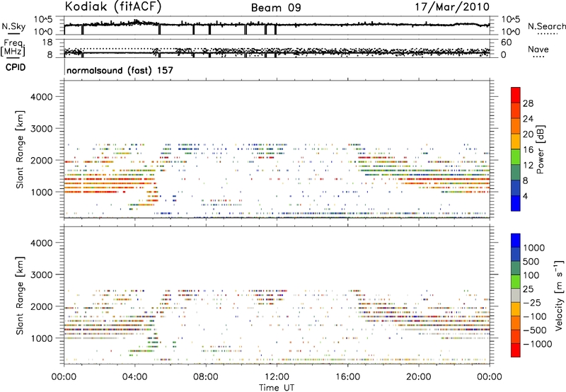
Task: Click the "28" label on the power colorbar
Action: click(x=528, y=103)
